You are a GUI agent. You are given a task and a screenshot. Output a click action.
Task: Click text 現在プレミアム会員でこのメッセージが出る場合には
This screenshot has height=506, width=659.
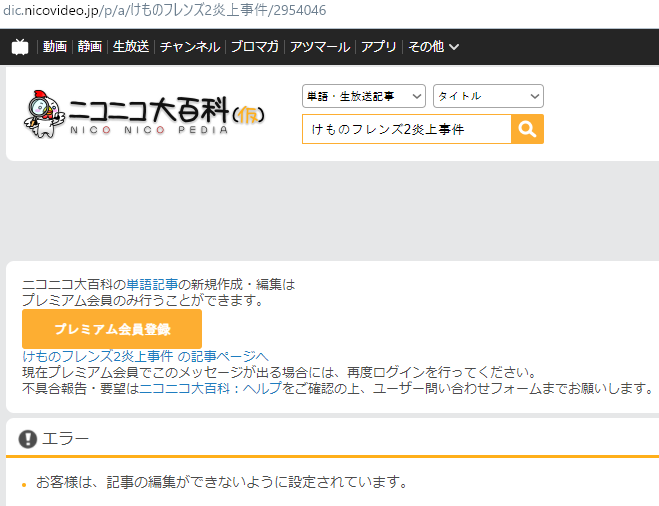pos(180,372)
